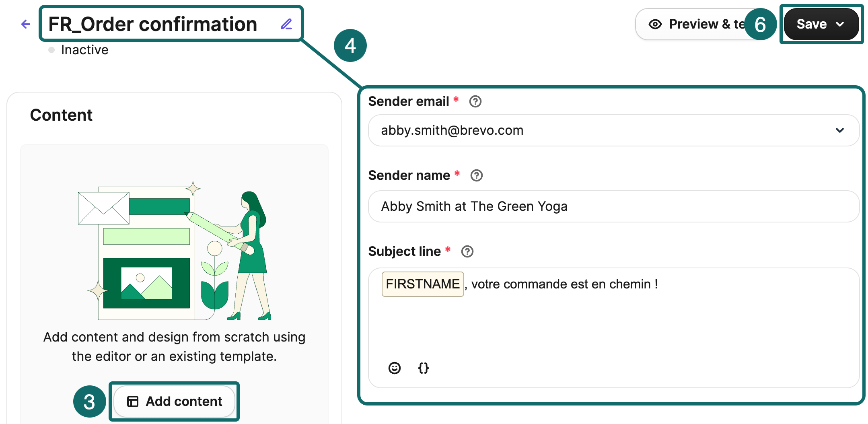The height and width of the screenshot is (424, 868).
Task: Click the Preview eye icon
Action: point(655,24)
